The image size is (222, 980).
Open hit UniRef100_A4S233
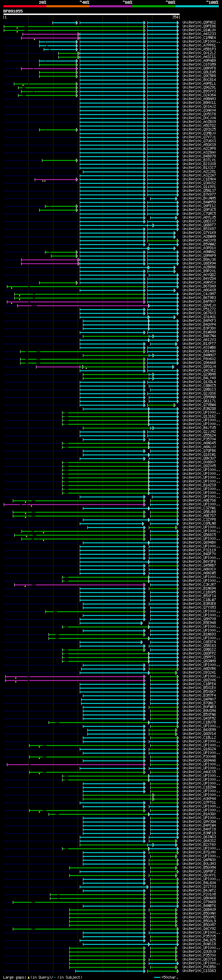(x=199, y=34)
